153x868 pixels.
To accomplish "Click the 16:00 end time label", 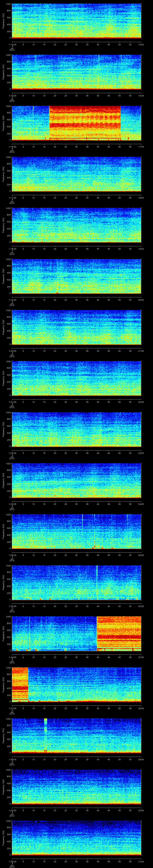I will (141, 96).
